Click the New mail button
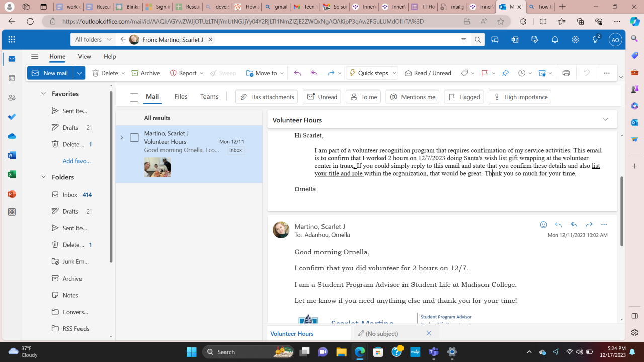Viewport: 644px width, 362px height. pos(50,73)
